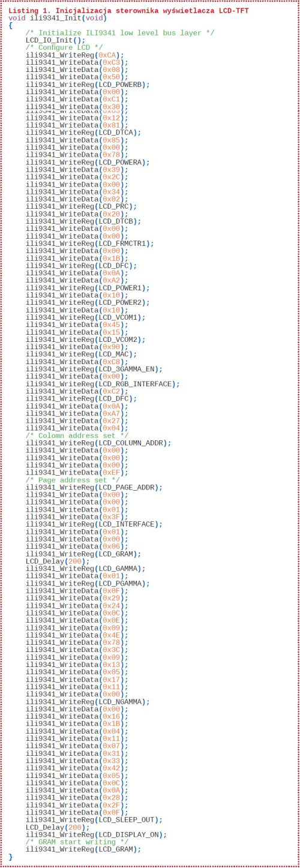Click the LCD_NGAMMA register line
The width and height of the screenshot is (300, 868).
click(x=88, y=701)
